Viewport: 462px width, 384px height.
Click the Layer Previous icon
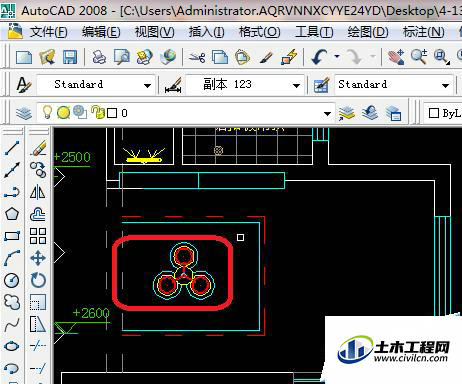[370, 113]
